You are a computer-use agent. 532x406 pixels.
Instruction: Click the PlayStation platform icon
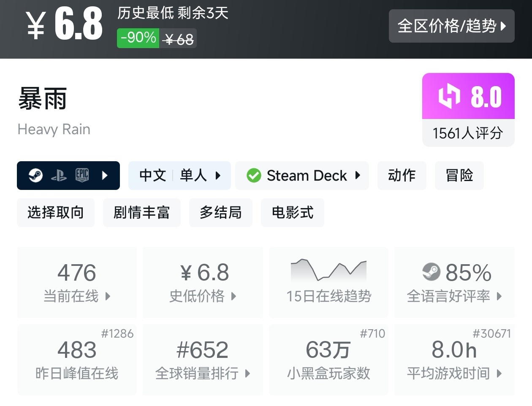(59, 176)
